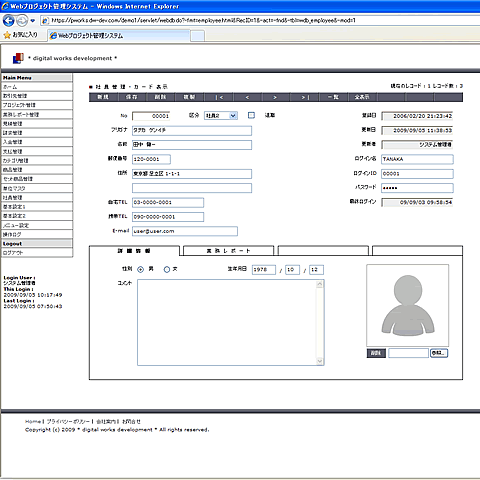
Task: Click the employee photo placeholder
Action: click(x=407, y=305)
